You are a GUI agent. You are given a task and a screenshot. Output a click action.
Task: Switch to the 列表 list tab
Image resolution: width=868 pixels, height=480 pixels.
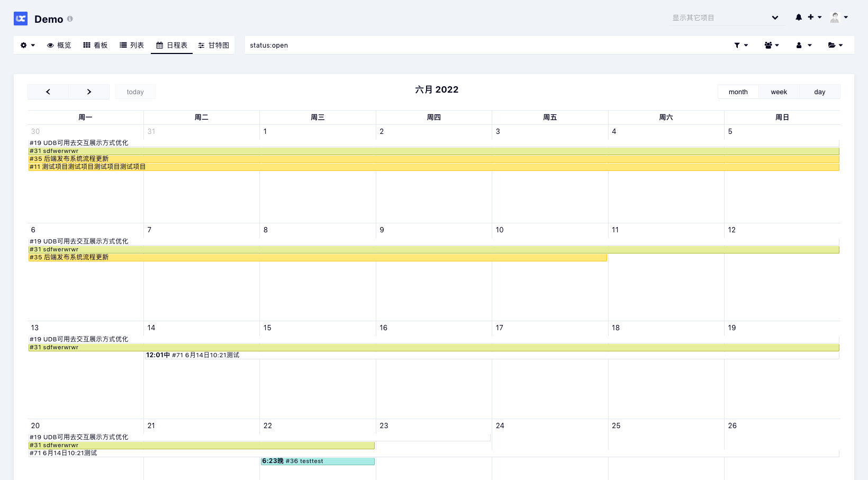(x=132, y=45)
